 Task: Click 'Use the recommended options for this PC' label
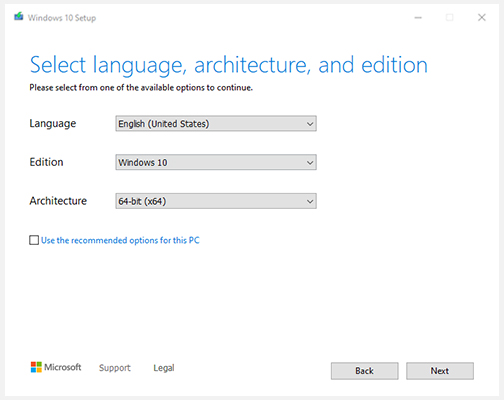pos(120,240)
